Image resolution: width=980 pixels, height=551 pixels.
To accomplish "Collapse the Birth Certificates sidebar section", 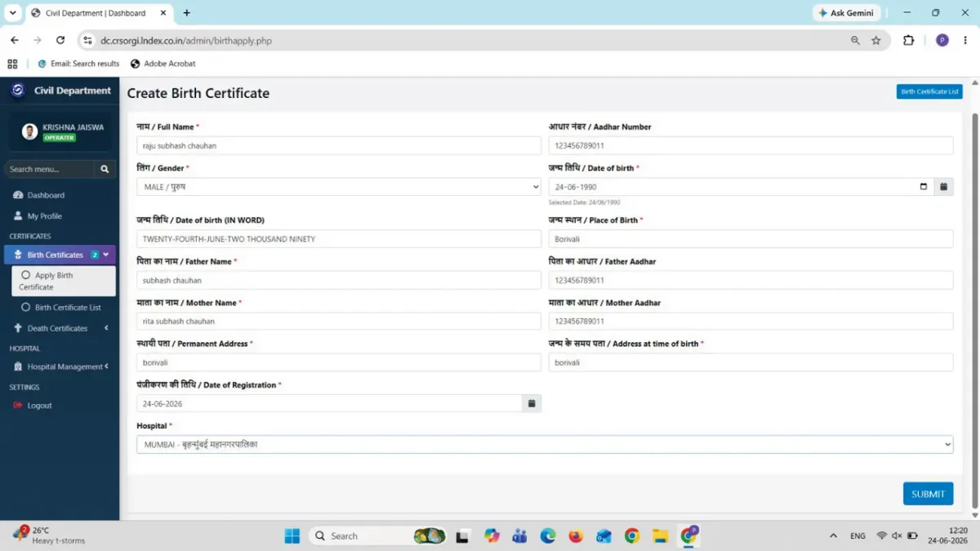I will point(60,255).
